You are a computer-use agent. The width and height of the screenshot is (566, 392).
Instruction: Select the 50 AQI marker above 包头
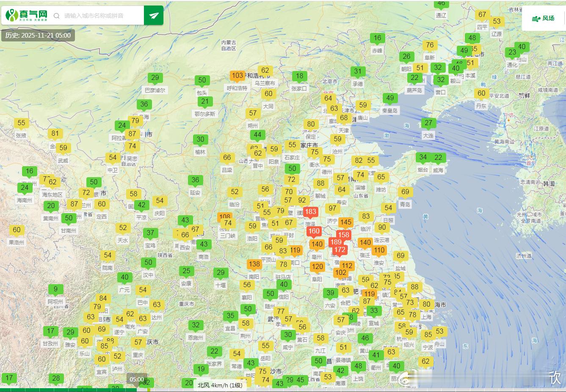click(202, 80)
